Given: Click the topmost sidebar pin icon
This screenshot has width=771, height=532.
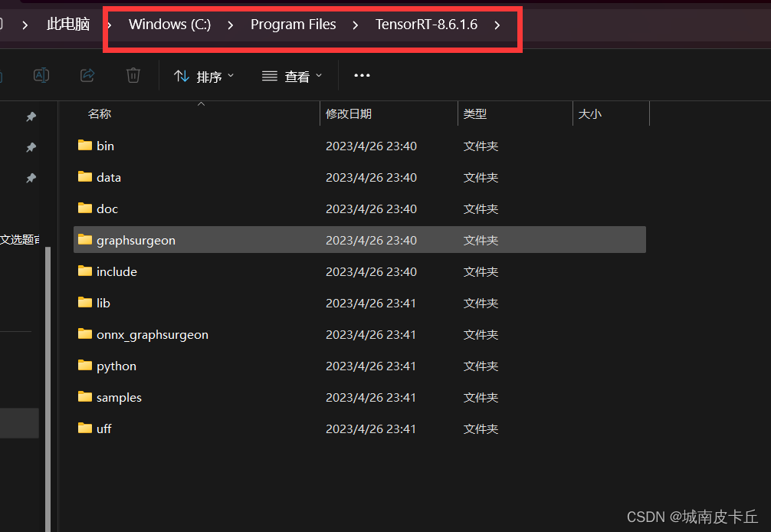Looking at the screenshot, I should click(x=31, y=117).
